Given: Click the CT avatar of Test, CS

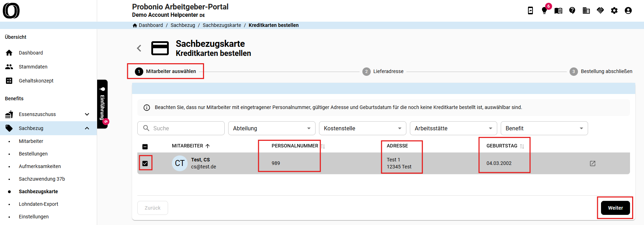Looking at the screenshot, I should (180, 163).
